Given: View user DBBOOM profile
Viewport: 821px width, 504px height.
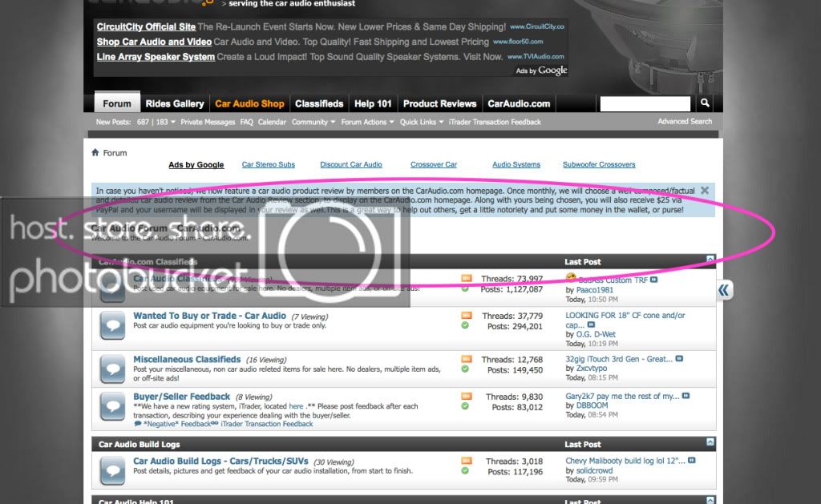Looking at the screenshot, I should pyautogui.click(x=592, y=405).
